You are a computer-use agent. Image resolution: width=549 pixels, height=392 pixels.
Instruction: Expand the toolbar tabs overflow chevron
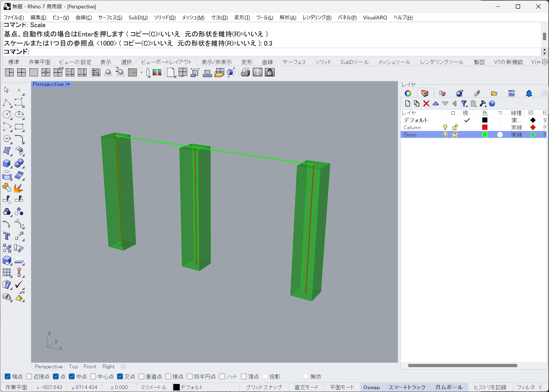click(x=538, y=62)
